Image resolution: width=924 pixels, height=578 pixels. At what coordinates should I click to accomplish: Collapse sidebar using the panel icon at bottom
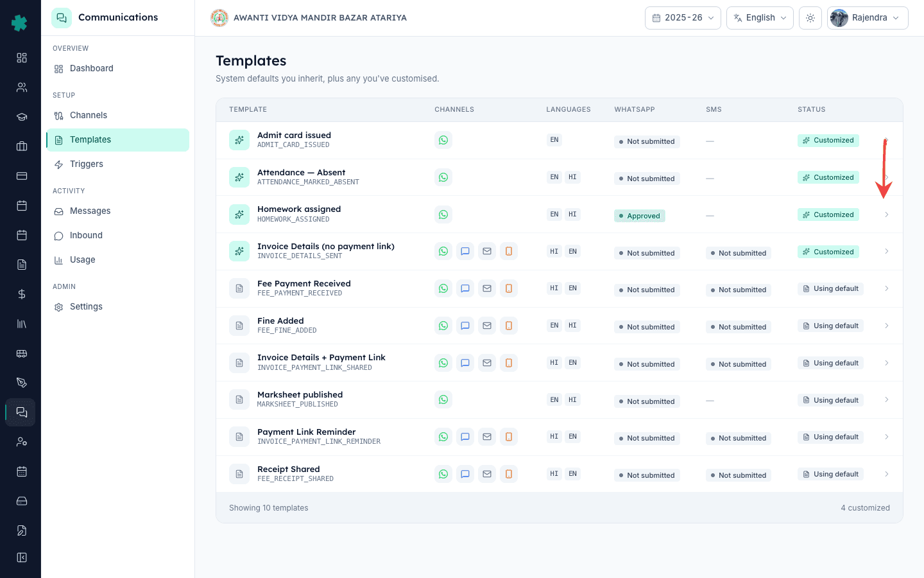tap(21, 557)
